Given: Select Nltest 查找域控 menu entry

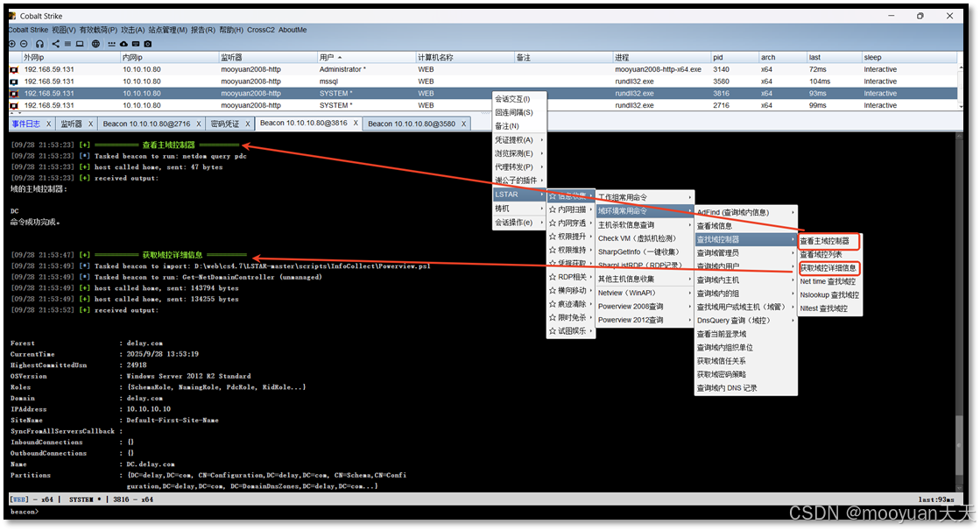Looking at the screenshot, I should click(830, 308).
